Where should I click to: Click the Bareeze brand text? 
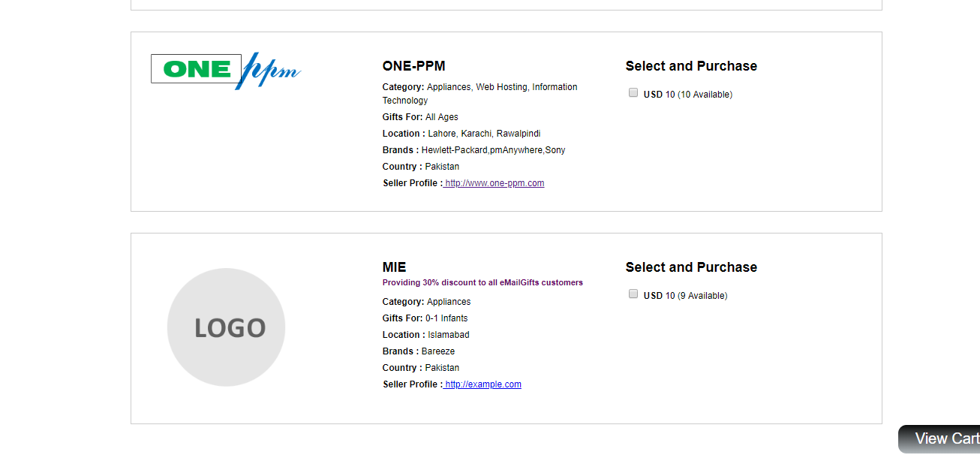(438, 351)
